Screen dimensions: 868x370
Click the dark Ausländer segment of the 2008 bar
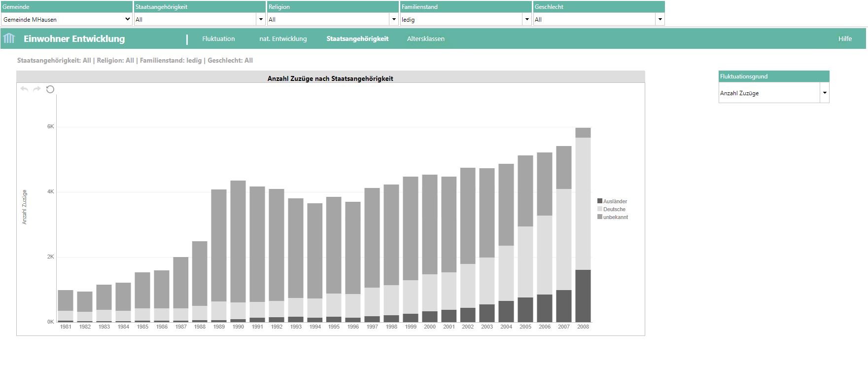tap(583, 296)
